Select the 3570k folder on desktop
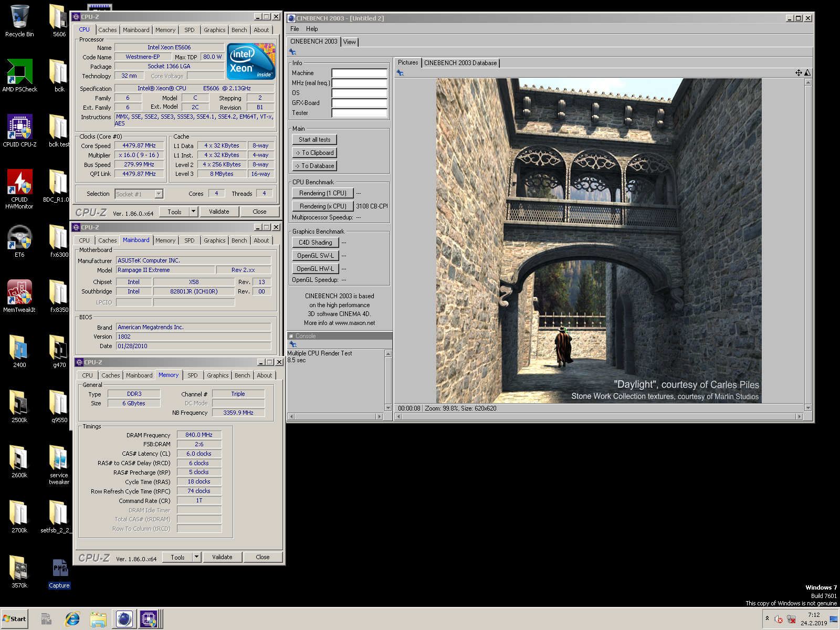The image size is (840, 630). (19, 572)
